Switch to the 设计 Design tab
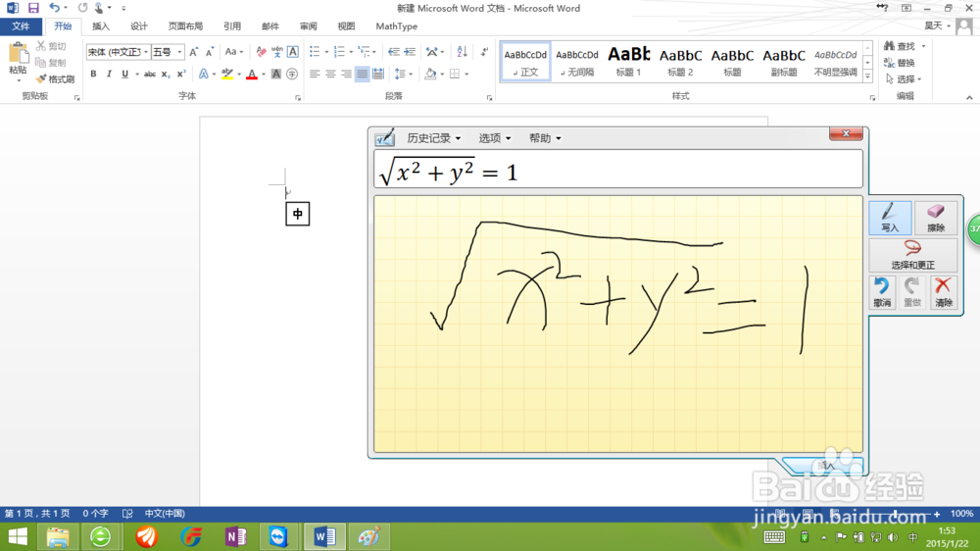The height and width of the screenshot is (551, 980). point(139,26)
